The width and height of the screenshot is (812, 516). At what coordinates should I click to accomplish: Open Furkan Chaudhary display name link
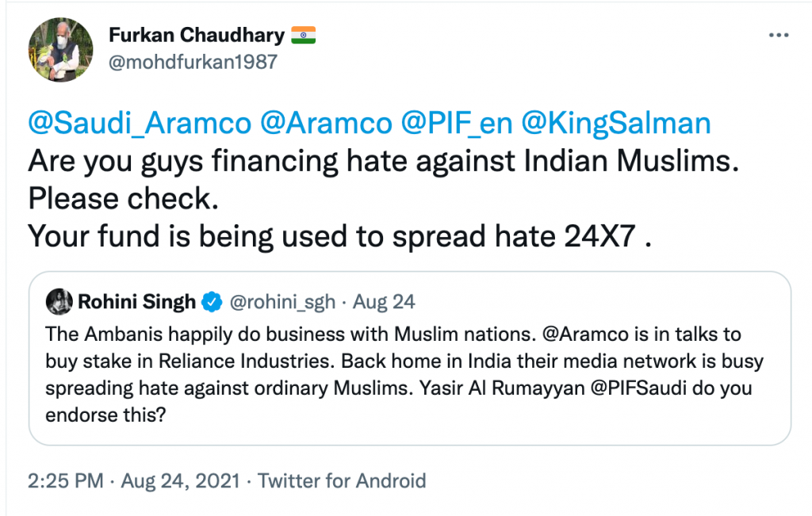195,36
